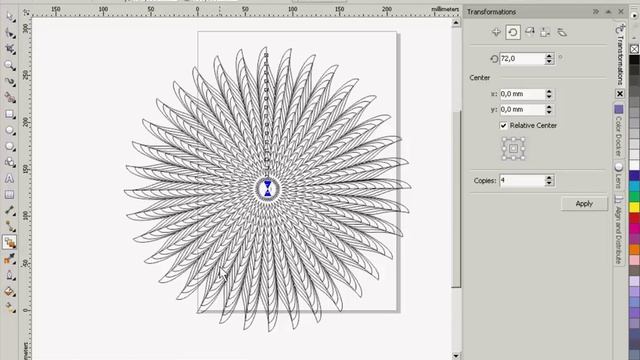Select the Rectangle tool

click(x=10, y=114)
